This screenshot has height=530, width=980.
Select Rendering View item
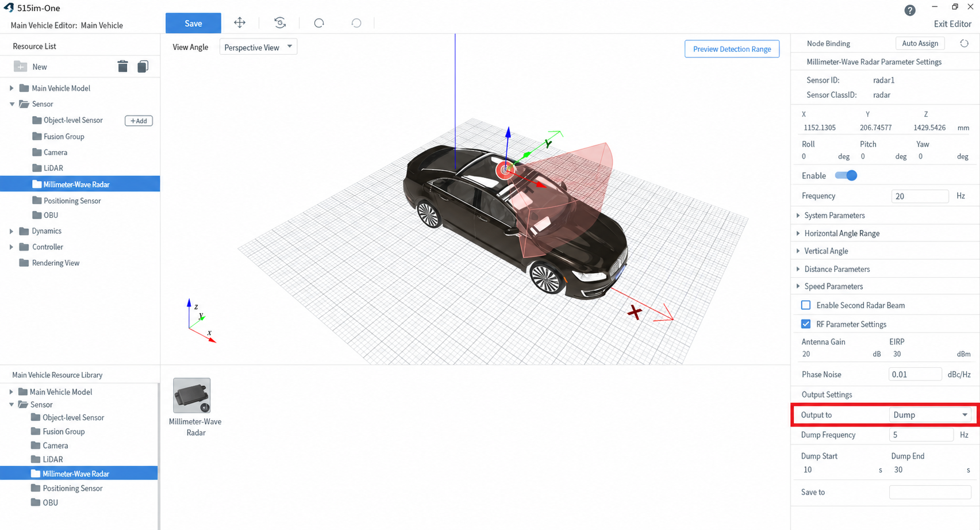click(55, 263)
